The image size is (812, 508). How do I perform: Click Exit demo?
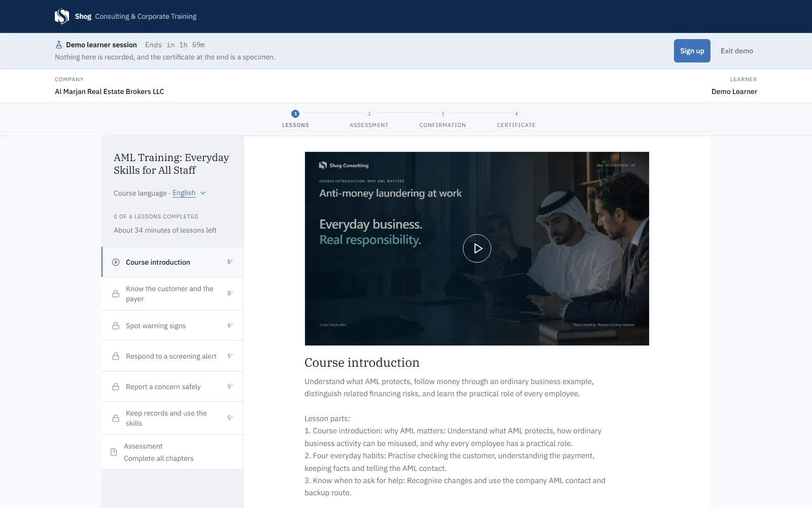point(737,51)
